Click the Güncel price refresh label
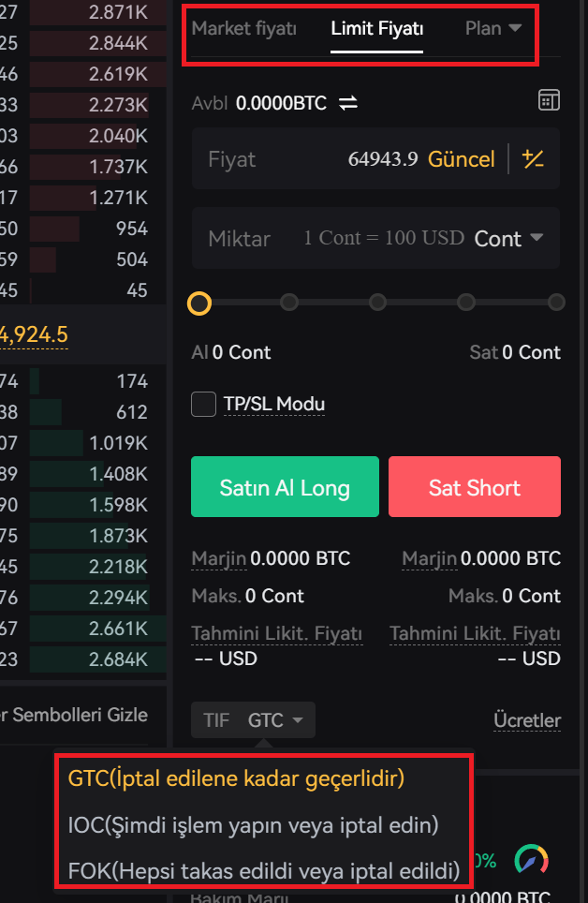This screenshot has height=903, width=588. pos(461,159)
